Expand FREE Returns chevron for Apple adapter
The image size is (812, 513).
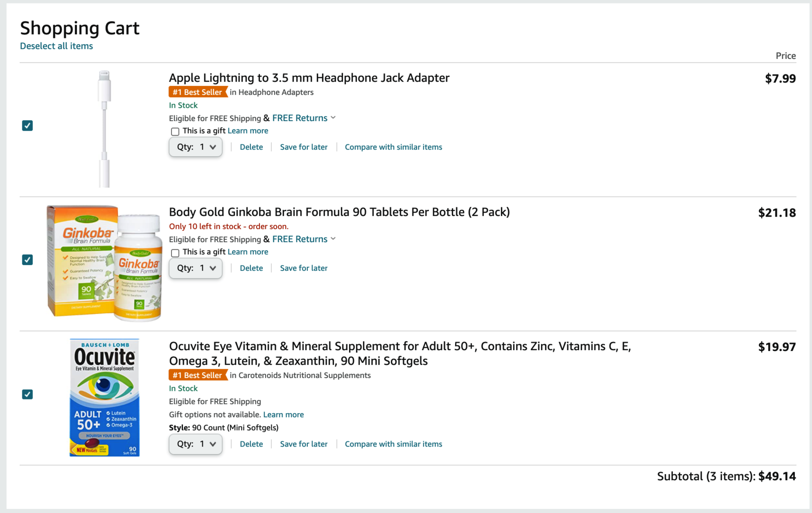pos(333,118)
